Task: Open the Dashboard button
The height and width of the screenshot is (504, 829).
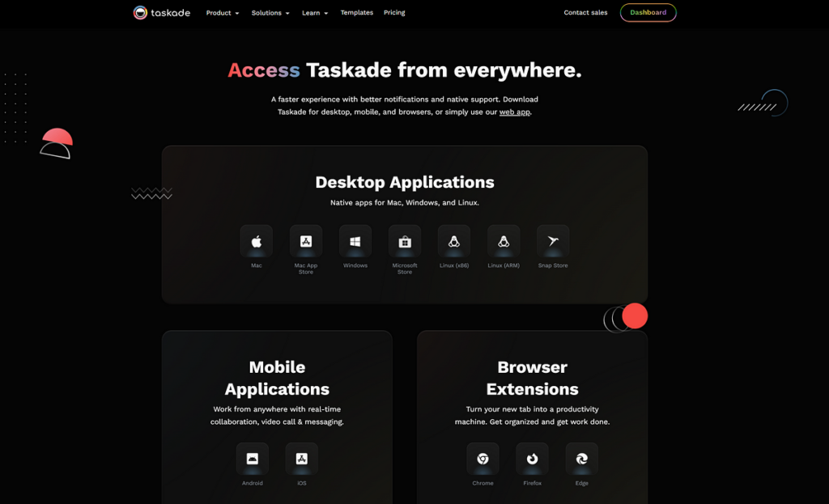Action: click(x=648, y=12)
